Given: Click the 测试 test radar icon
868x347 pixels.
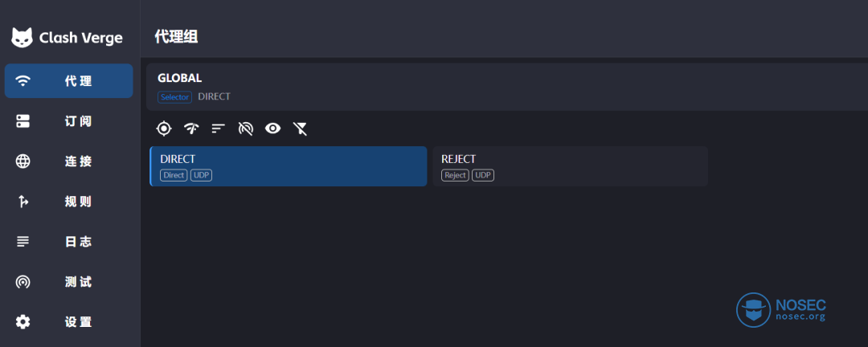Looking at the screenshot, I should coord(23,282).
